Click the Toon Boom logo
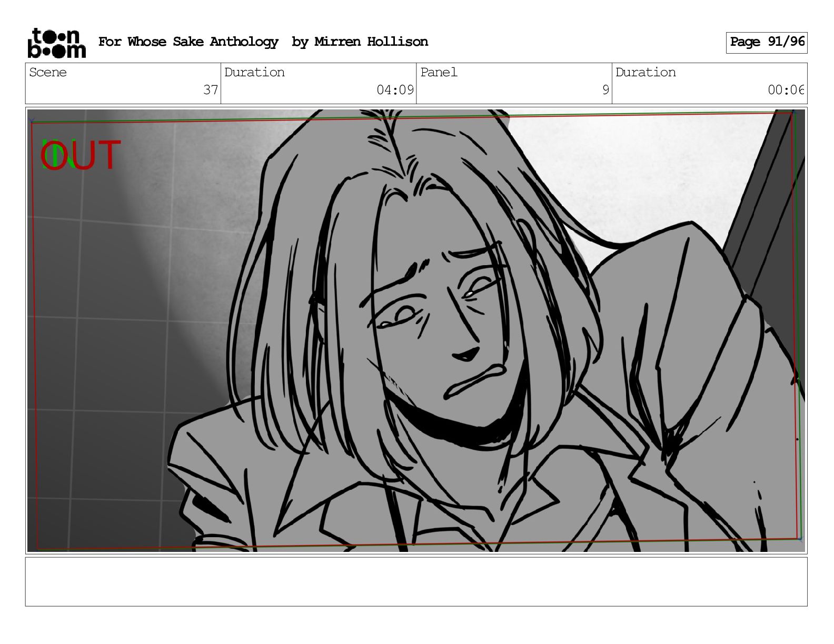This screenshot has height=644, width=834. coord(56,43)
